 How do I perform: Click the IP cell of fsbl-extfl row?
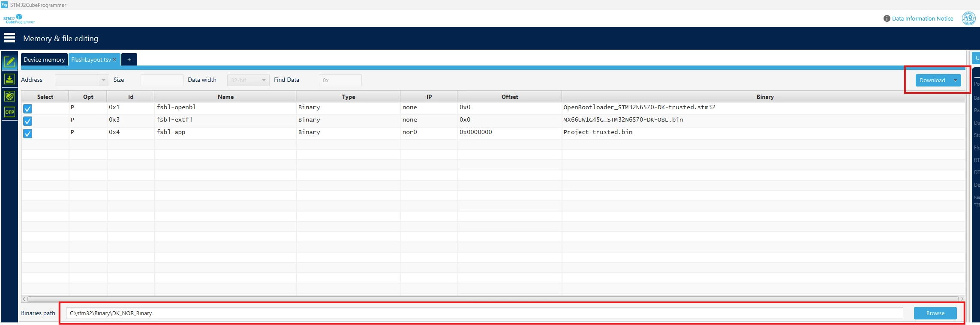pos(429,120)
